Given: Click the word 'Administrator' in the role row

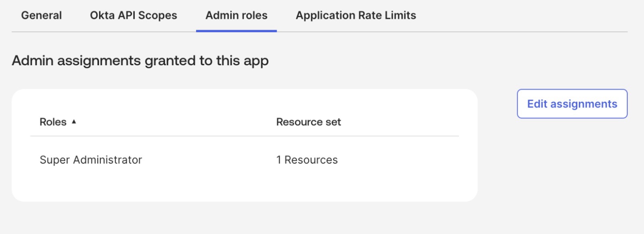Looking at the screenshot, I should coord(107,160).
